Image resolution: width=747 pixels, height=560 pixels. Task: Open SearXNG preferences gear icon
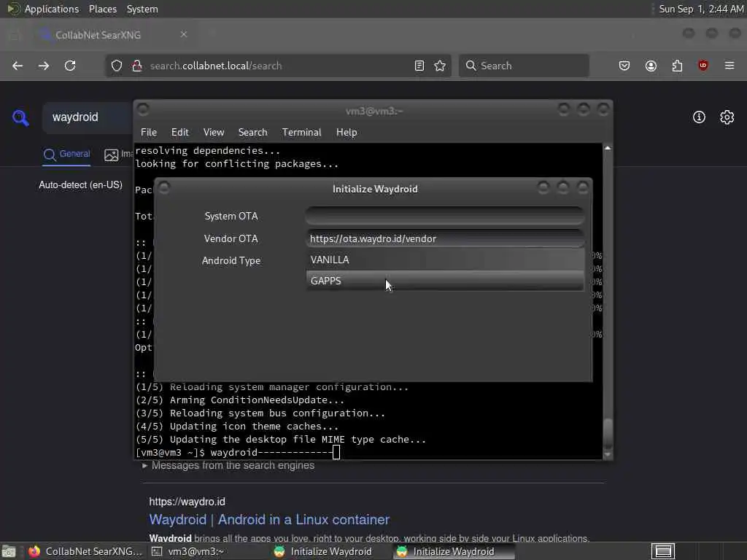pyautogui.click(x=727, y=117)
